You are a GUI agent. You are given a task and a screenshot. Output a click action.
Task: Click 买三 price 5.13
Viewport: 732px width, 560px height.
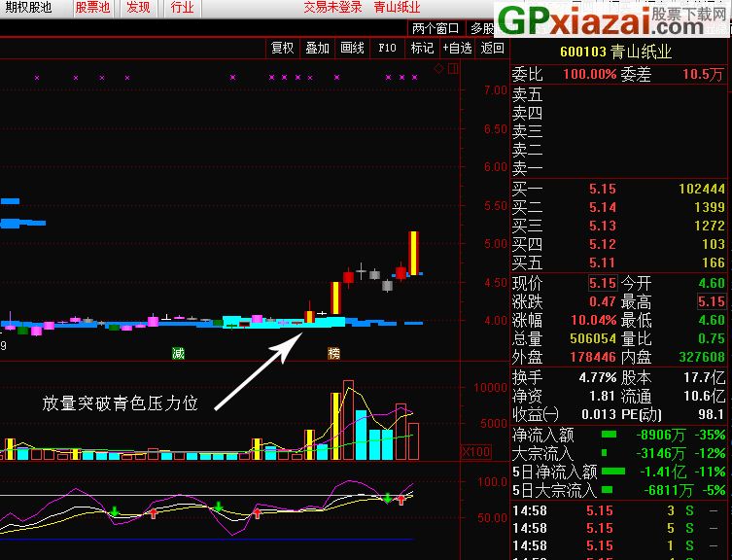click(602, 227)
